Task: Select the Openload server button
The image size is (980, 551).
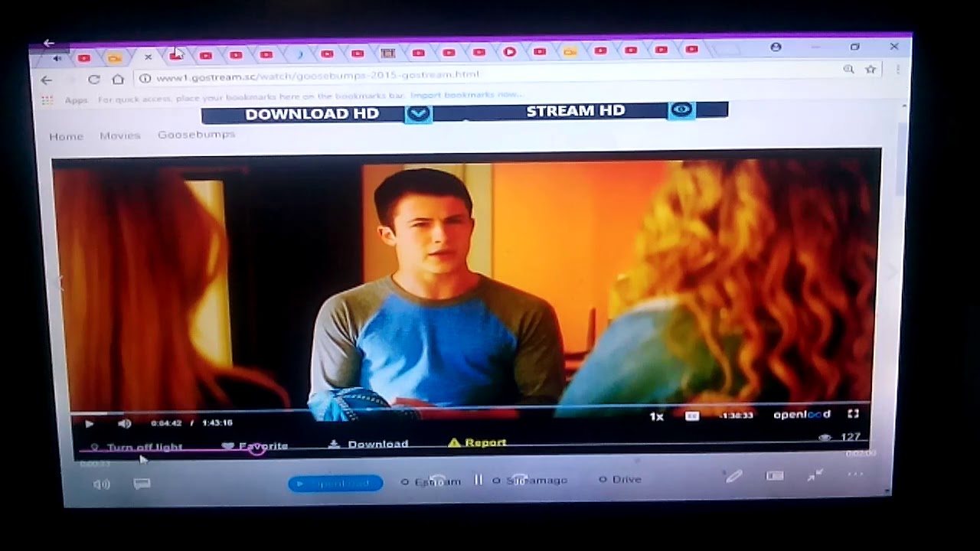Action: [335, 483]
